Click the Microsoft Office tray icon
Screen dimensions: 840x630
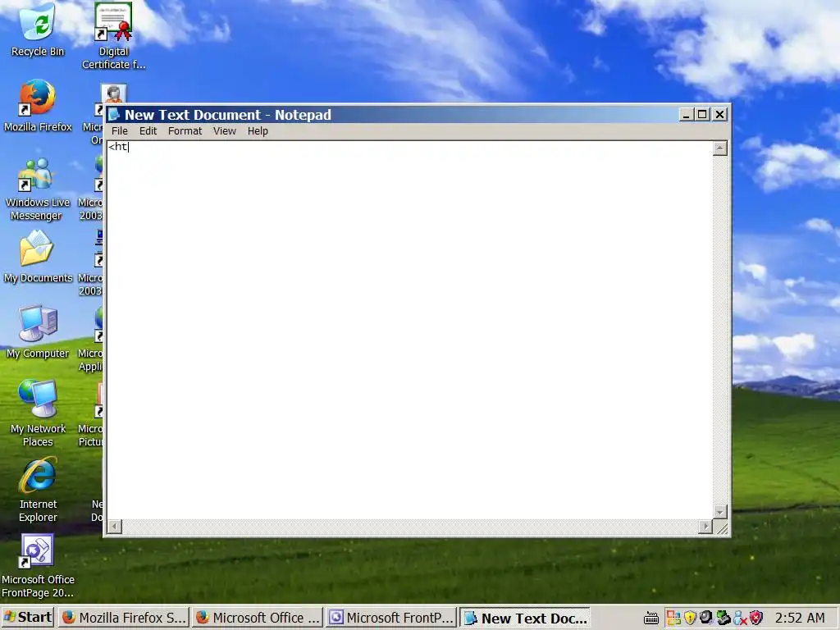[673, 619]
